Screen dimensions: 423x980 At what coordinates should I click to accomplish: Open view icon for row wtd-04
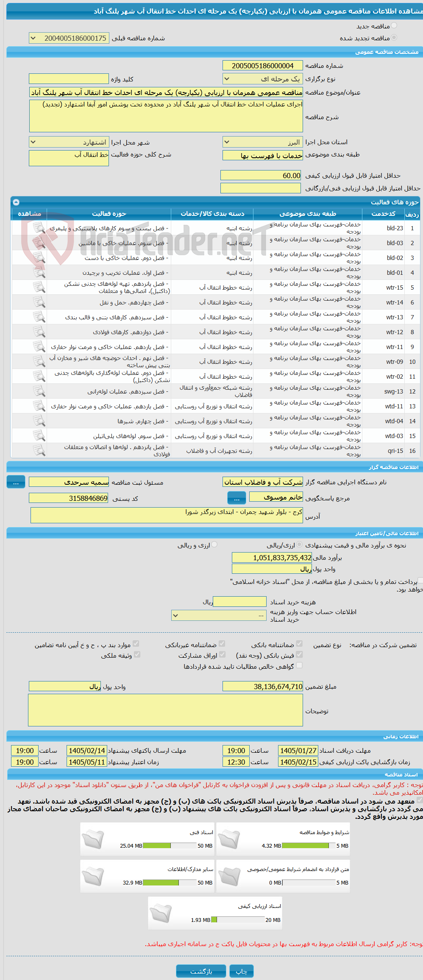[x=39, y=421]
